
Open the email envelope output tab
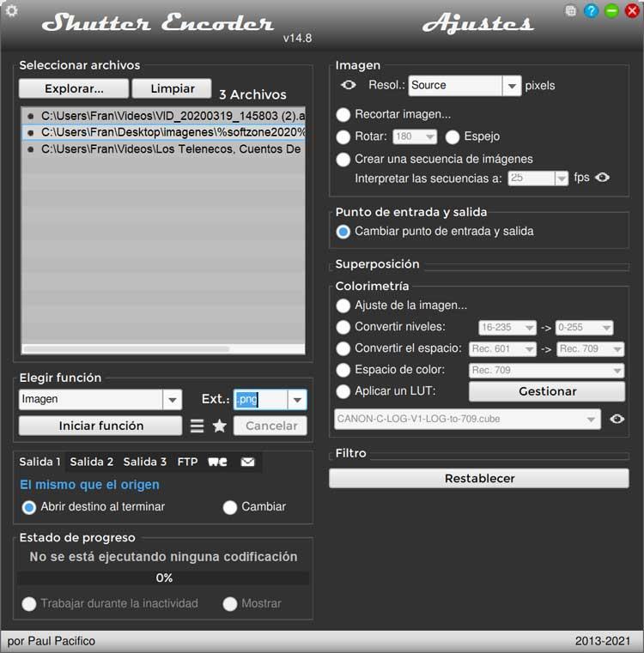pos(247,462)
